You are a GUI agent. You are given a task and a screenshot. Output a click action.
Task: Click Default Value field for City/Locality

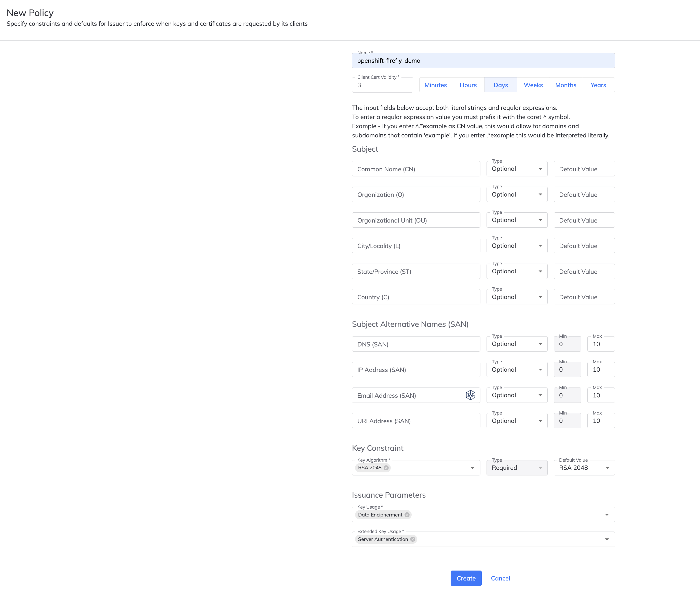coord(584,246)
